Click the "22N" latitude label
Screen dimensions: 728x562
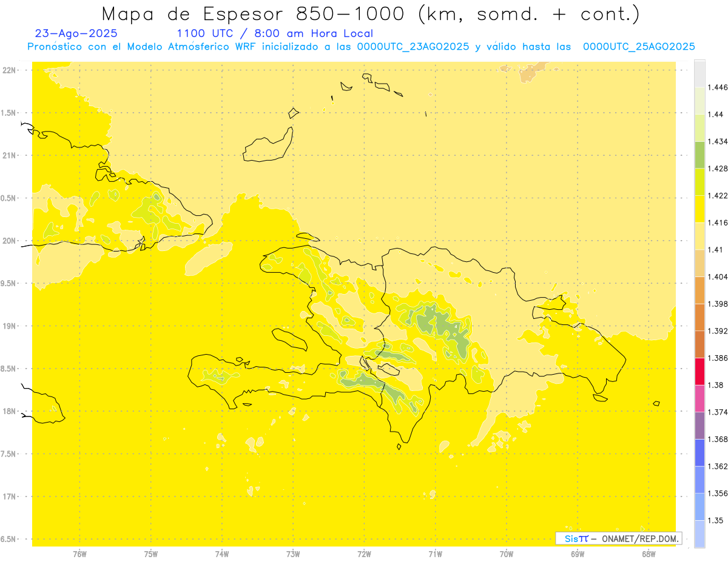[10, 70]
